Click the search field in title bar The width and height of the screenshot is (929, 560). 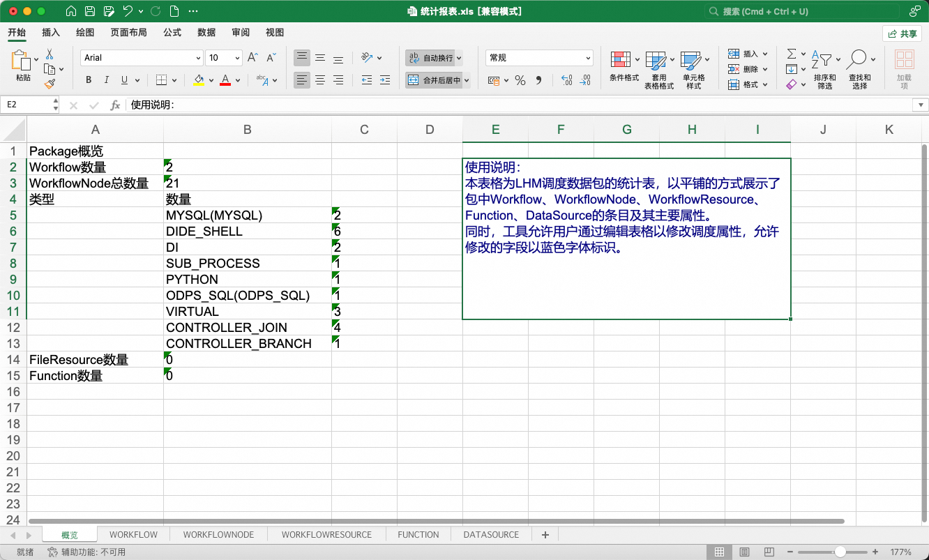coord(802,11)
